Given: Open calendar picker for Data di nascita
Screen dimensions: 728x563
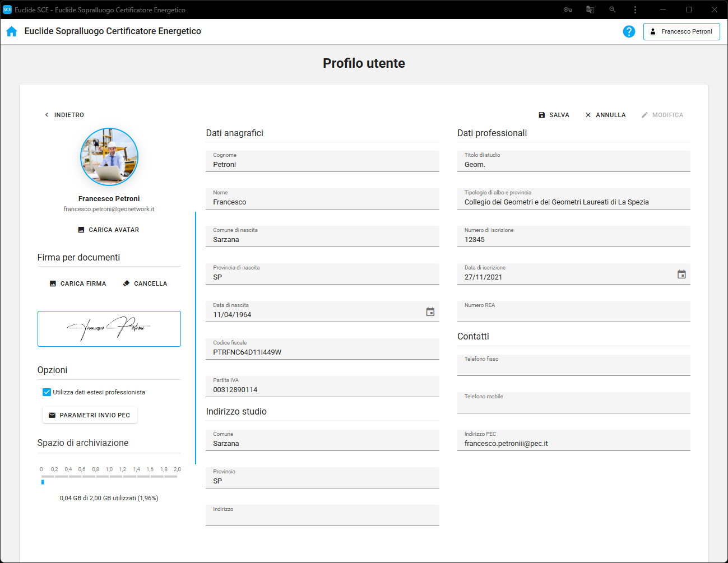Looking at the screenshot, I should (430, 312).
